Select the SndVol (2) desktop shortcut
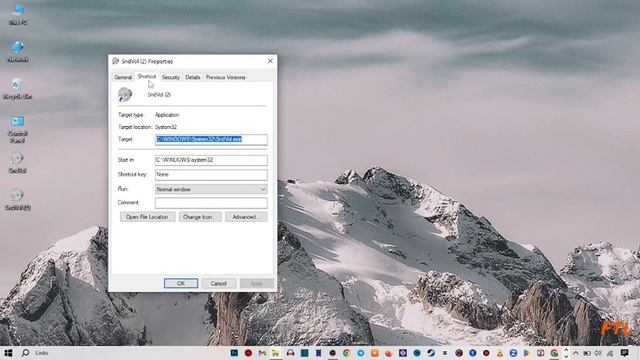The height and width of the screenshot is (360, 640). [x=18, y=199]
